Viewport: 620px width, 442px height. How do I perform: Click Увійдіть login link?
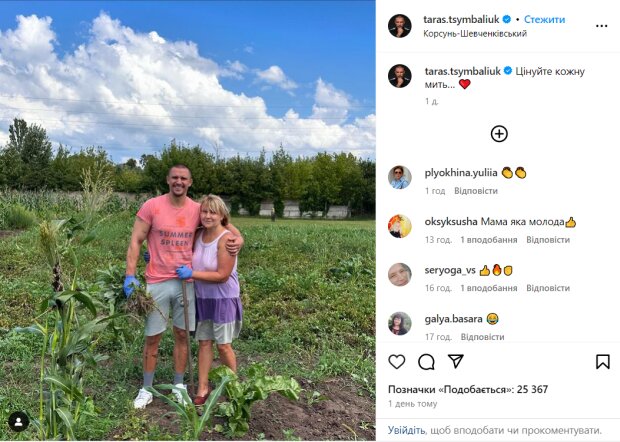406,430
